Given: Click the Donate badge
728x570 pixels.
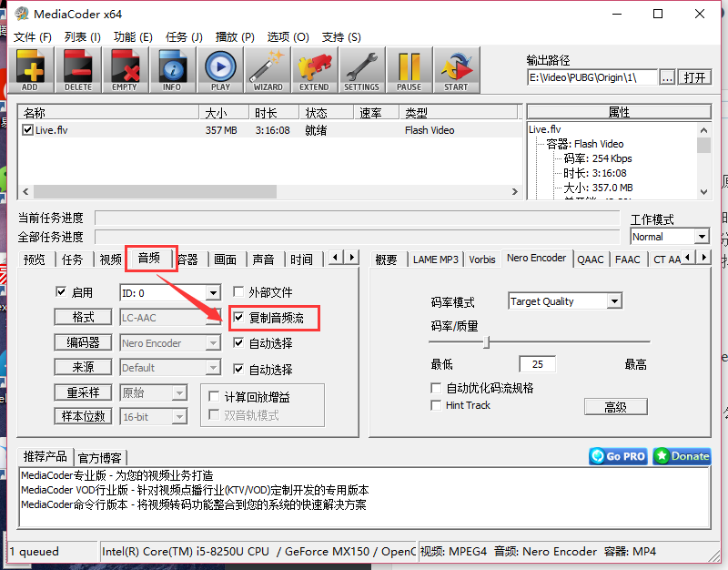Looking at the screenshot, I should click(x=682, y=456).
